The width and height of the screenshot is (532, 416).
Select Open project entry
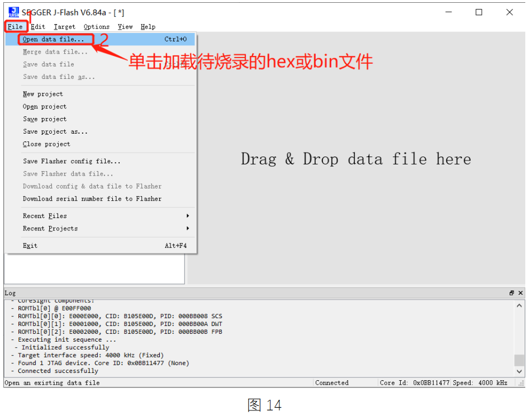(100, 107)
